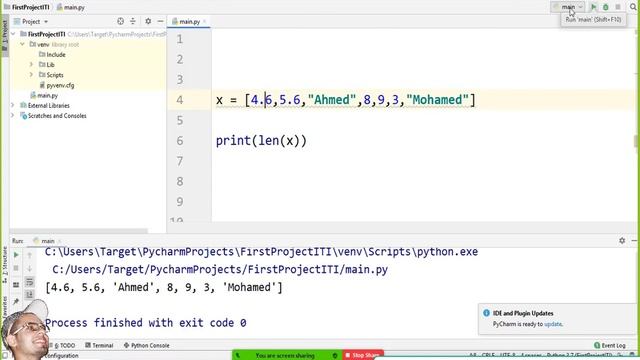Click the main.py path in Run output
The width and height of the screenshot is (640, 360).
[220, 269]
